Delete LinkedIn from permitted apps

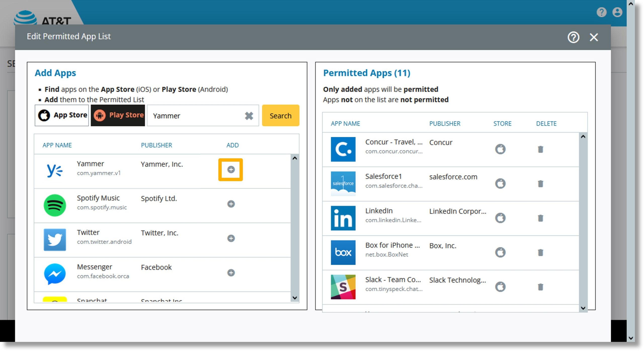coord(540,218)
